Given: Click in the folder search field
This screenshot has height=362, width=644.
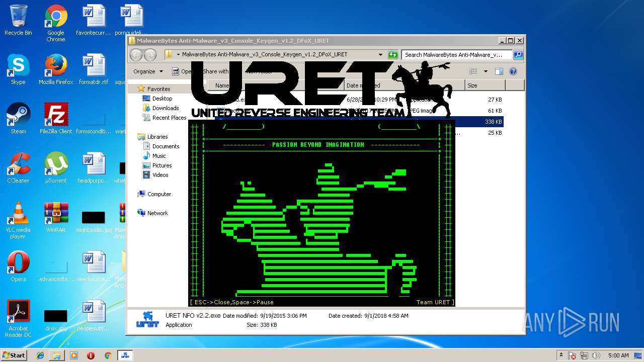Looking at the screenshot, I should (x=457, y=54).
